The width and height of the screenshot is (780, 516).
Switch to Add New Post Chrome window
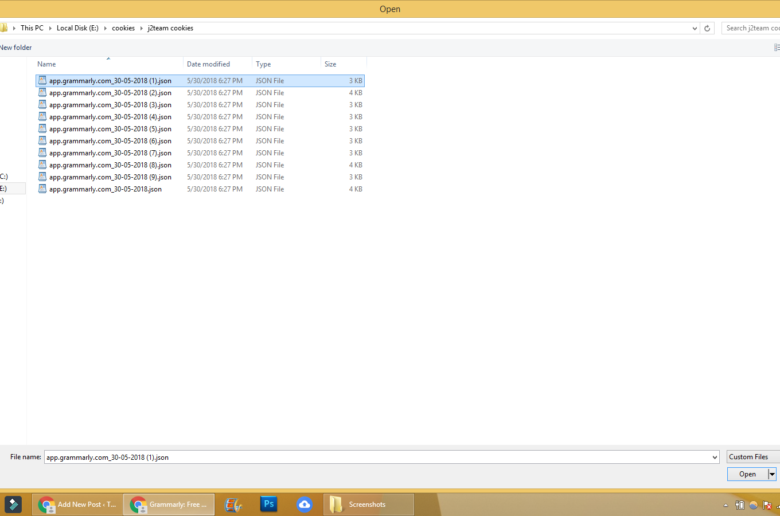coord(78,504)
